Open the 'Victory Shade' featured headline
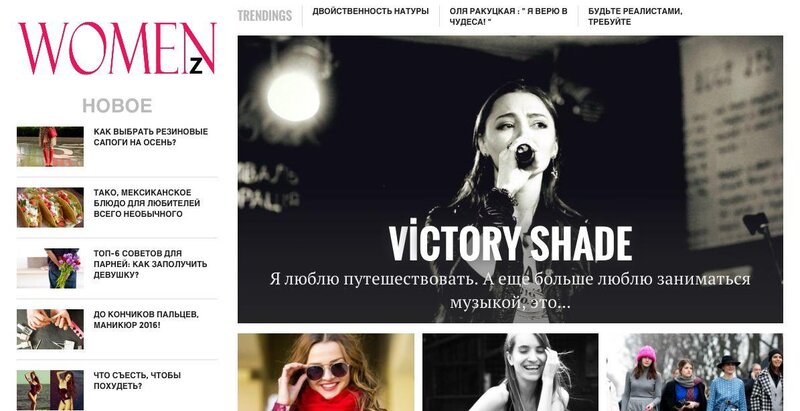Screen dimensions: 800x411 [510, 244]
